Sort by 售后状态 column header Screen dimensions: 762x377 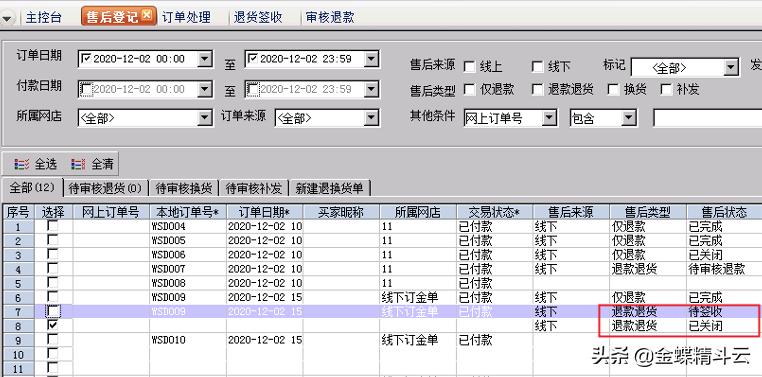[724, 212]
